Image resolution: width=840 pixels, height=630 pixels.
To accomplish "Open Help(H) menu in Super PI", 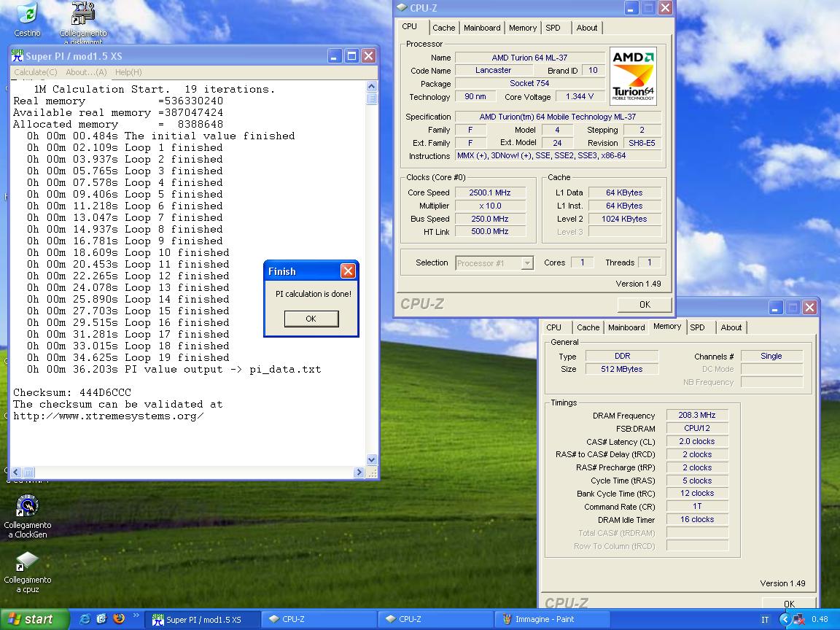I will (128, 72).
